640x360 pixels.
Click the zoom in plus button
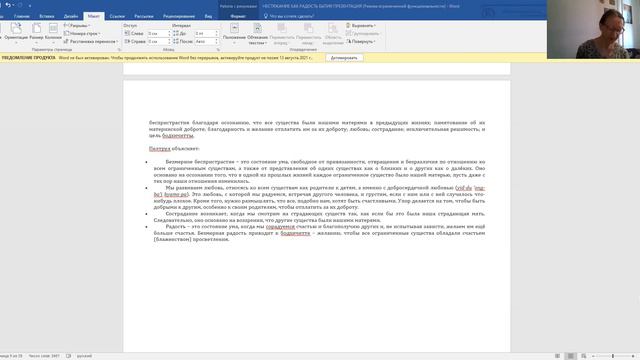pos(633,356)
